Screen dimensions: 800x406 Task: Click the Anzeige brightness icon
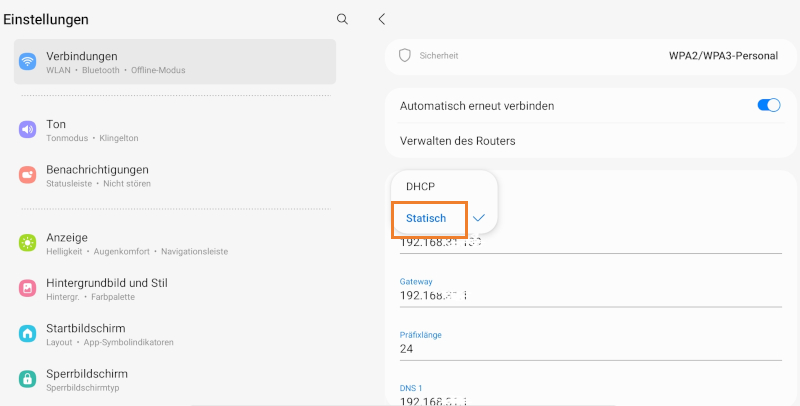[x=28, y=243]
